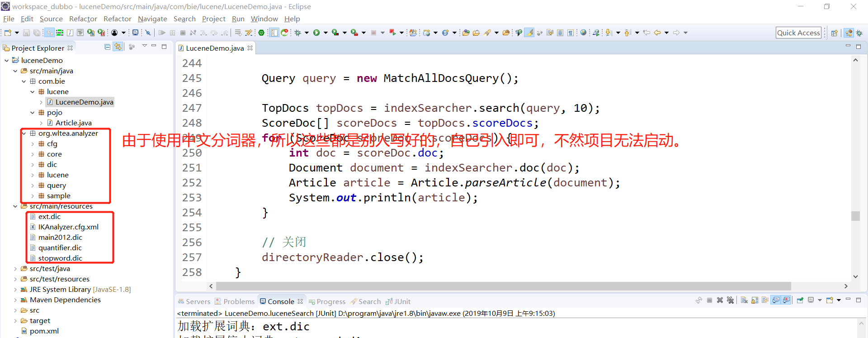Switch to the Problems tab

(235, 301)
